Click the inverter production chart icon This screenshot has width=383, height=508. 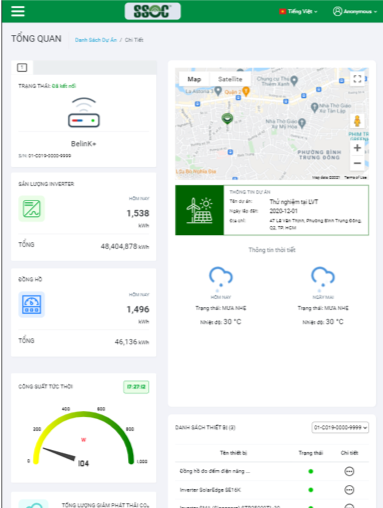point(32,209)
